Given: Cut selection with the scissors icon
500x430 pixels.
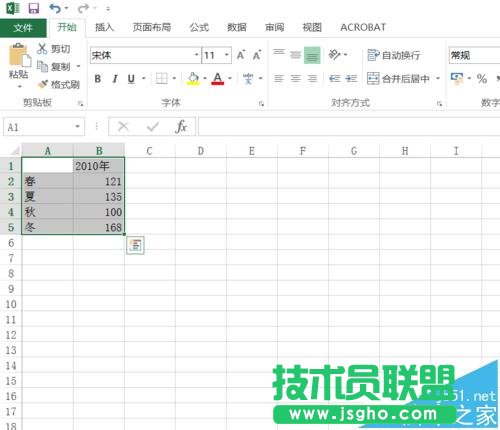Looking at the screenshot, I should tap(42, 49).
